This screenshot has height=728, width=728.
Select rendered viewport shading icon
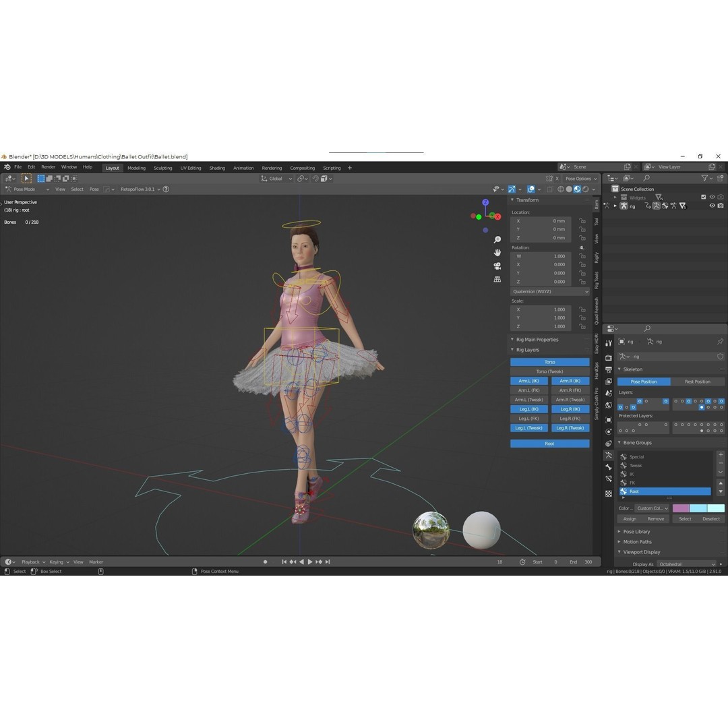pos(586,189)
